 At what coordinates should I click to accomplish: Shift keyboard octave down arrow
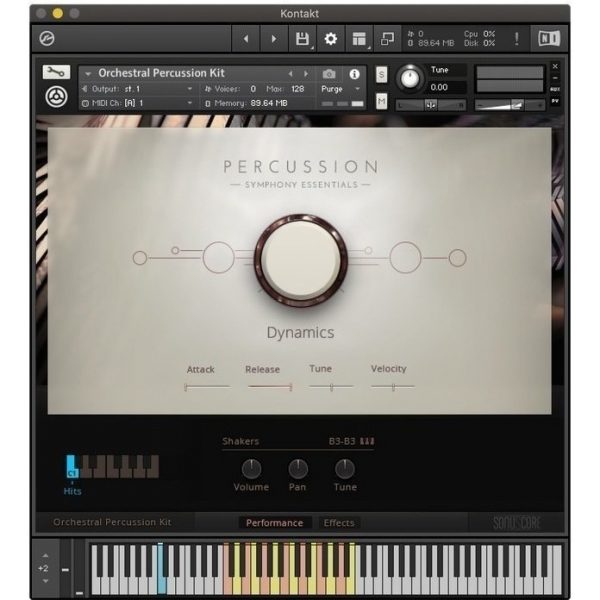46,581
